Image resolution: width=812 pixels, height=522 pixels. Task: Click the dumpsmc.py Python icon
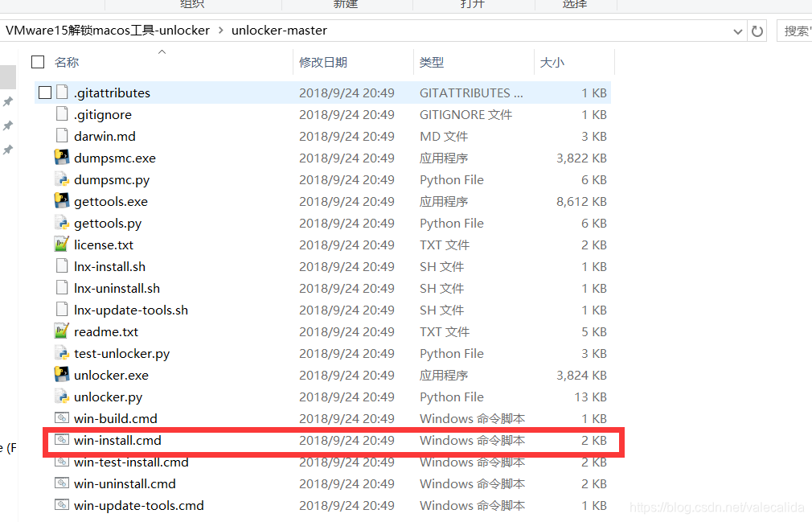pyautogui.click(x=62, y=179)
